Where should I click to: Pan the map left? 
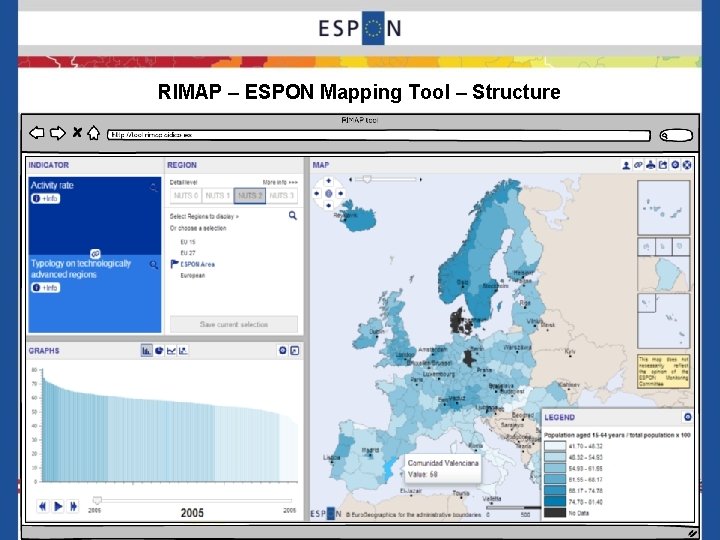tap(316, 194)
